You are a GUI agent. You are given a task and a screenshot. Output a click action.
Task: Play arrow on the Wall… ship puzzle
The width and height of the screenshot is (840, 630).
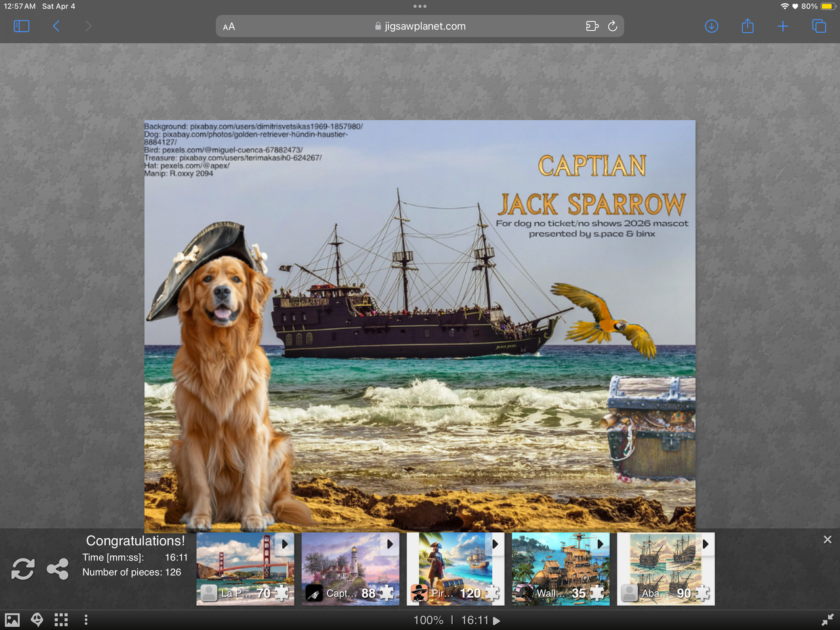point(600,544)
